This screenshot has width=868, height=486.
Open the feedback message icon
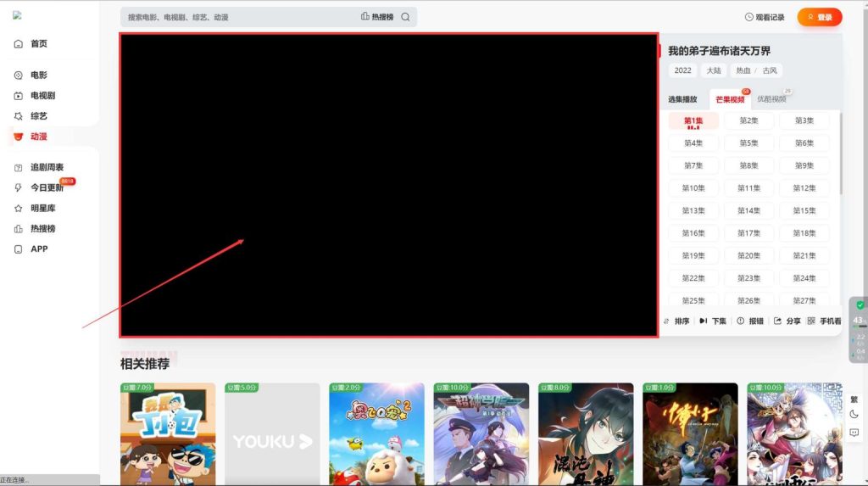[854, 433]
